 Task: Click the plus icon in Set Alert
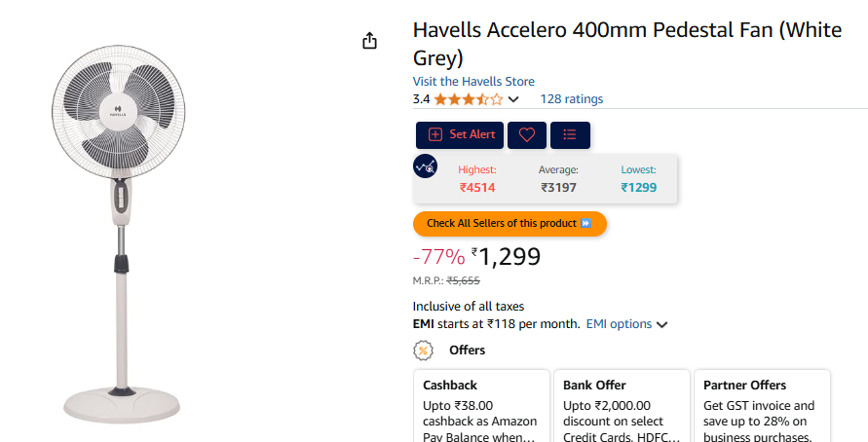coord(435,134)
